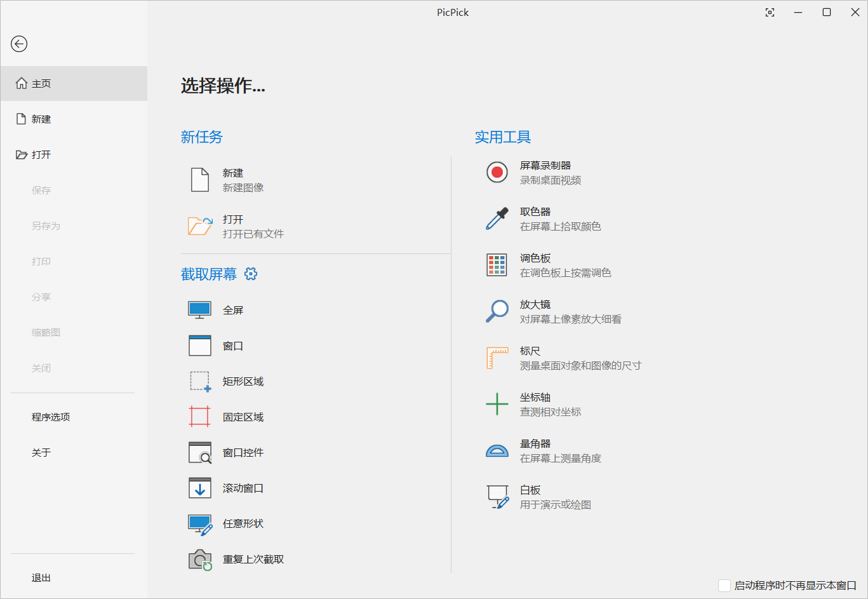Click the 打开已有文件 description text
The width and height of the screenshot is (868, 599).
pyautogui.click(x=253, y=234)
